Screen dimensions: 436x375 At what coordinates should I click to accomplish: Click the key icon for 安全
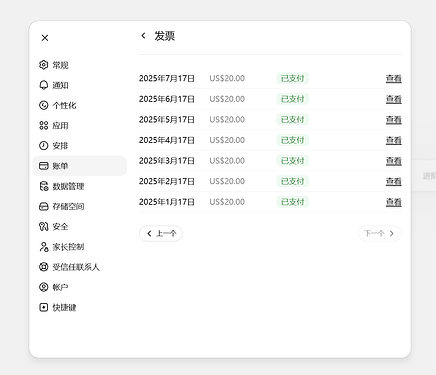coord(44,227)
